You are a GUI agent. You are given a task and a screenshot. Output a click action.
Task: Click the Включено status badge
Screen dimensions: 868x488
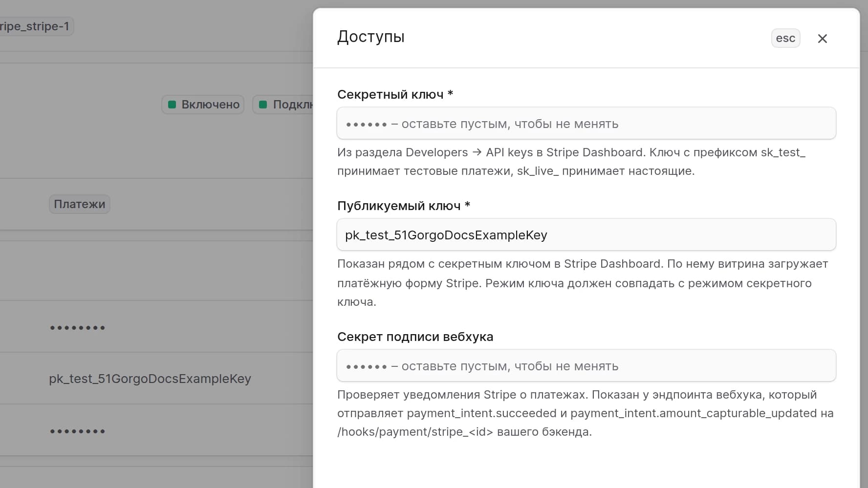click(x=203, y=105)
